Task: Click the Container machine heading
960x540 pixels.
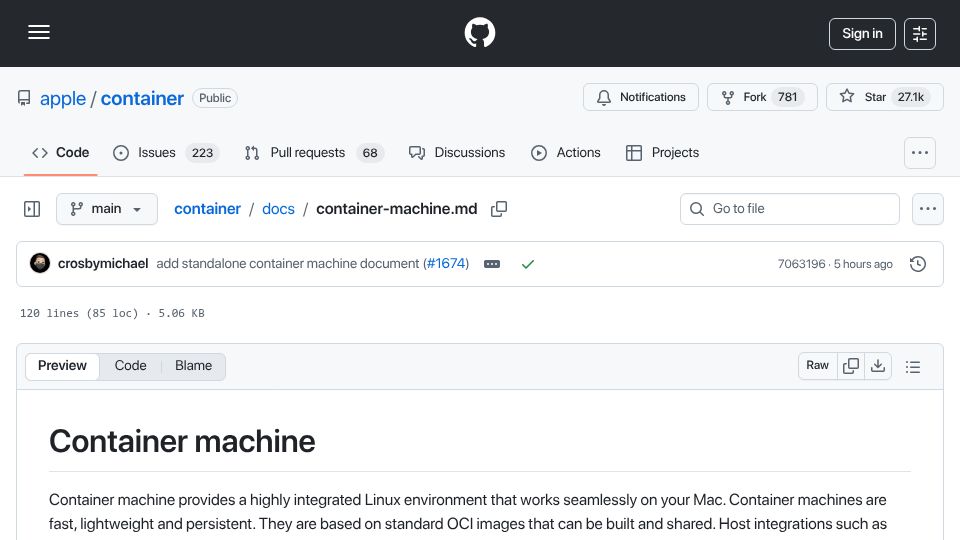Action: tap(182, 441)
